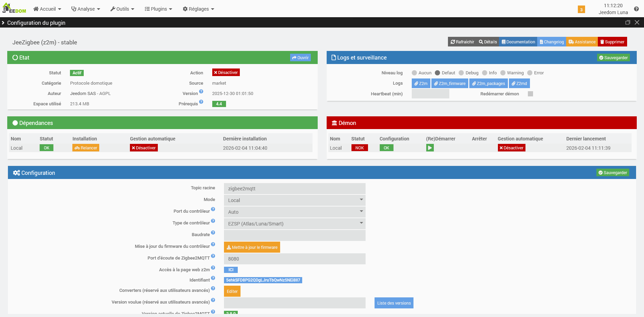Viewport: 644px width, 317px height.
Task: Open the Type de contrôleur dropdown
Action: (295, 224)
